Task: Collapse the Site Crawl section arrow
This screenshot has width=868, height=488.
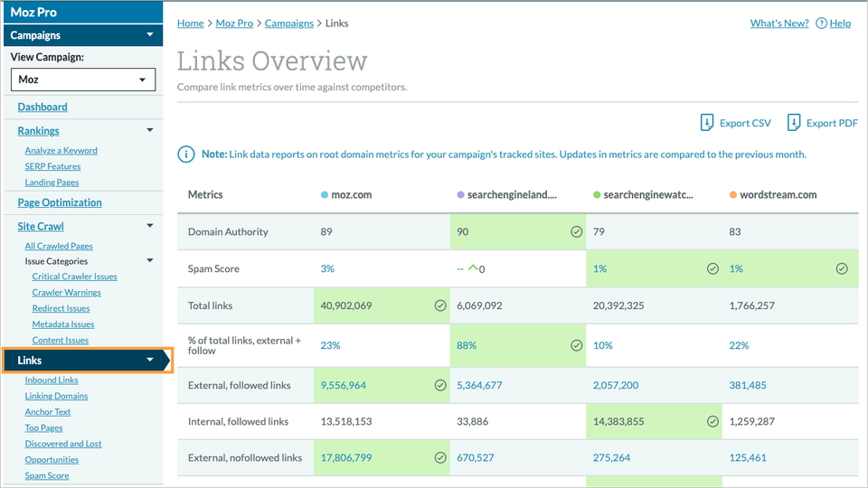Action: click(150, 227)
